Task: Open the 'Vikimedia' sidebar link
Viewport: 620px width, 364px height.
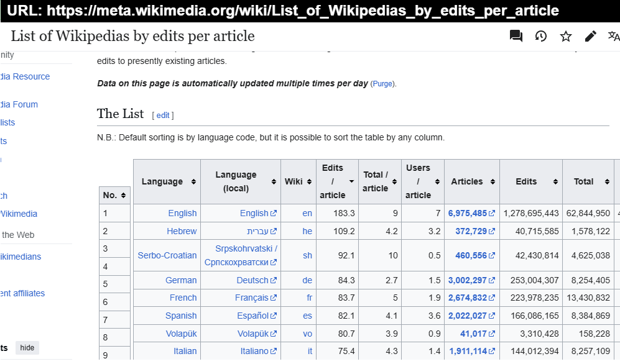Action: click(x=19, y=214)
